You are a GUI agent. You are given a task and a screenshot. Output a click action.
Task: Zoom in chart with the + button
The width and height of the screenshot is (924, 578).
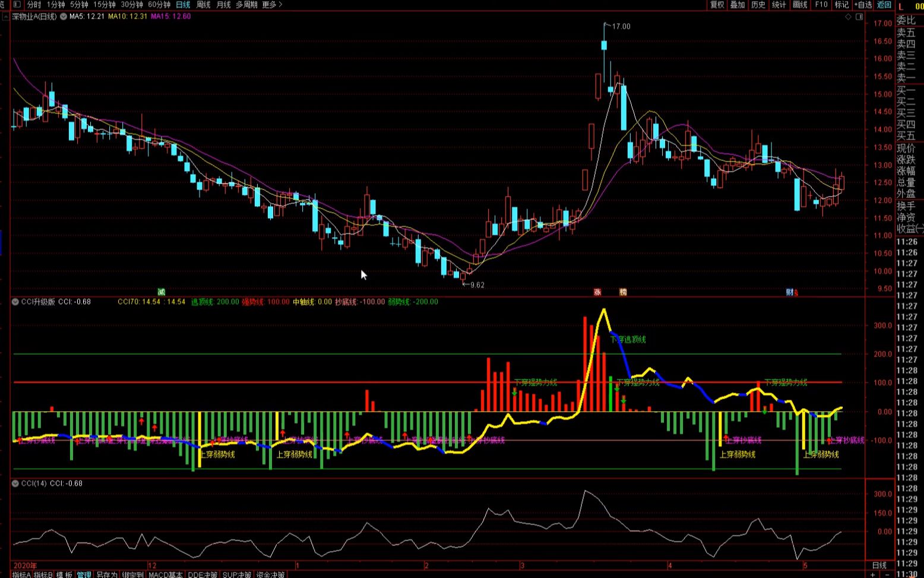pos(872,574)
